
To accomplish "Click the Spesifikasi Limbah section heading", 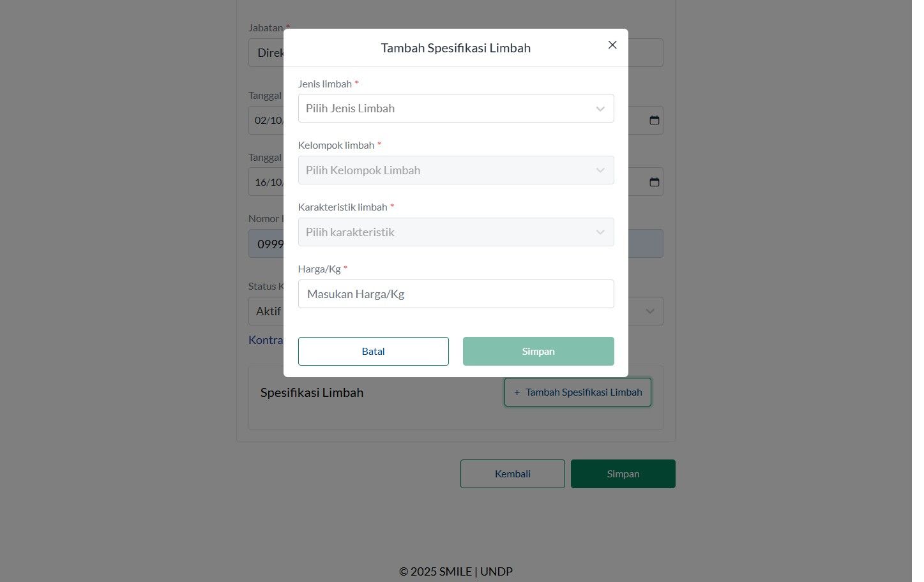I will (x=312, y=393).
